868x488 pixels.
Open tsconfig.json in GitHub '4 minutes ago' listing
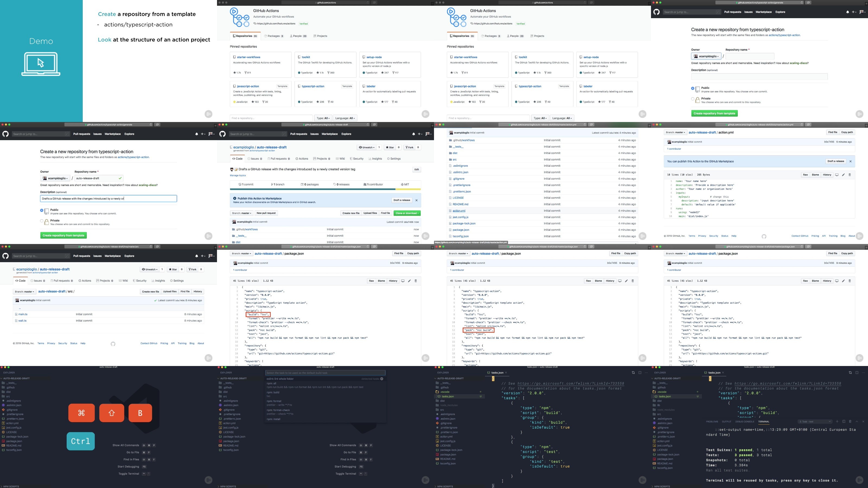[x=461, y=236]
